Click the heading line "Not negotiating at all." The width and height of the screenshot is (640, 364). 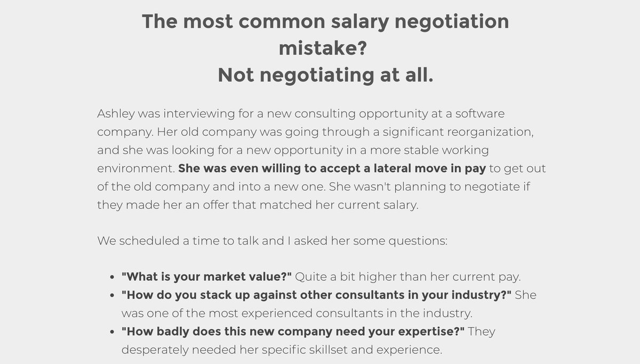click(x=325, y=76)
